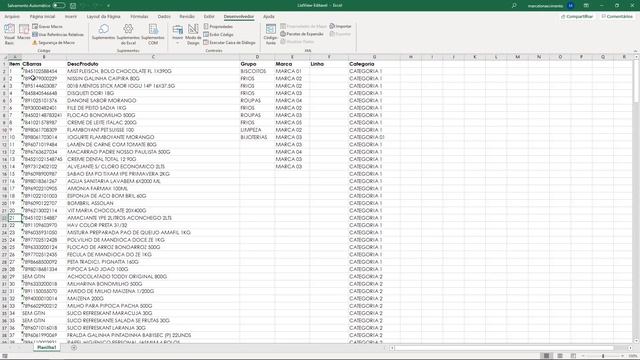This screenshot has width=640, height=360.
Task: Select cell CATEGORIA 01
Action: [x=374, y=137]
